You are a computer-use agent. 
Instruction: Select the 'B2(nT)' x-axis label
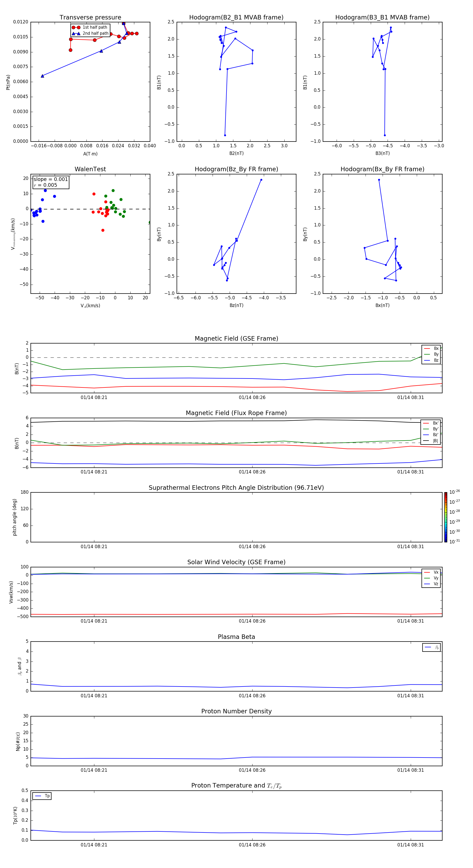coord(236,154)
